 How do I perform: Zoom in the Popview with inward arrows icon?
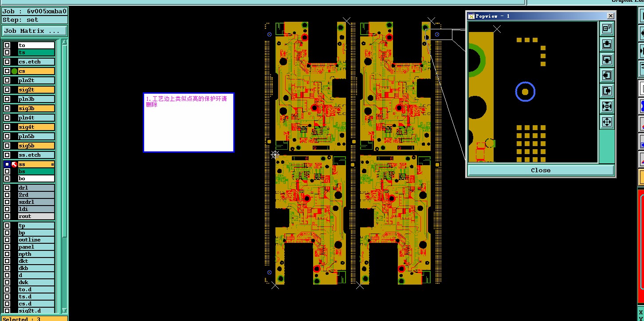coord(607,106)
